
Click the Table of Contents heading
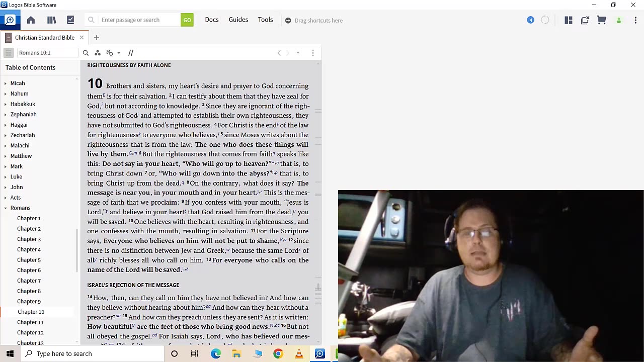tap(30, 67)
